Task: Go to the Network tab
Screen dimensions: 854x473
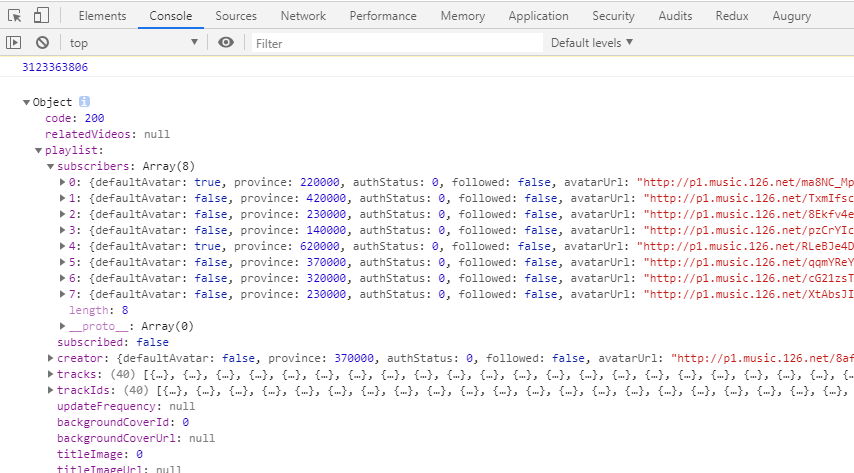Action: (x=303, y=16)
